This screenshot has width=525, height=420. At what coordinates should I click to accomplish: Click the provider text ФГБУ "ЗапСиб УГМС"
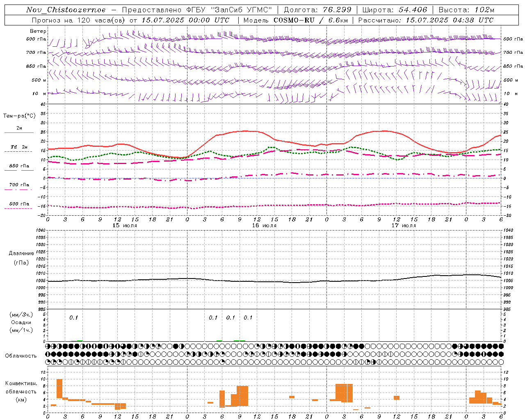click(229, 10)
